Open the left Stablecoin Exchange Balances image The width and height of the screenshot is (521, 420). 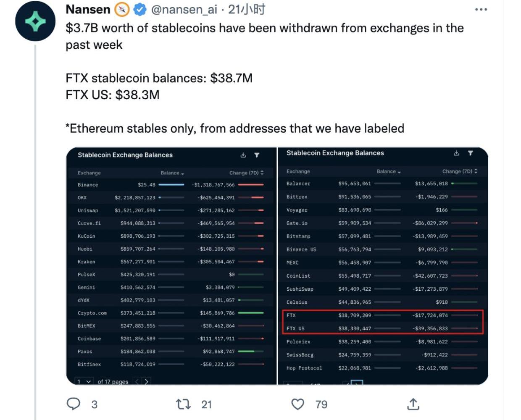click(x=171, y=269)
